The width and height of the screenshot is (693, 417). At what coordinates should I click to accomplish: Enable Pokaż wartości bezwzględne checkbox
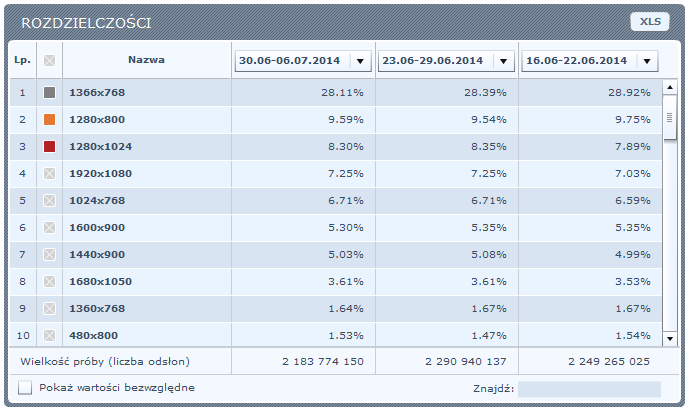[25, 388]
